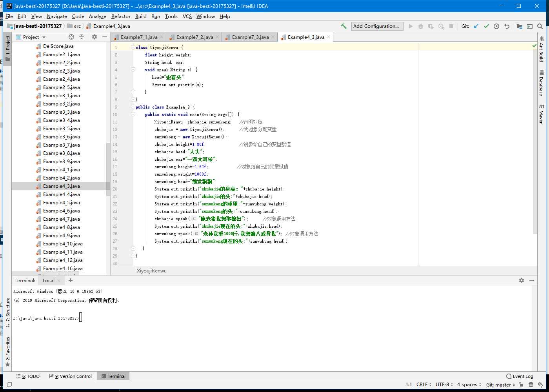
Task: Open the CRLF line separator dropdown
Action: tap(424, 385)
